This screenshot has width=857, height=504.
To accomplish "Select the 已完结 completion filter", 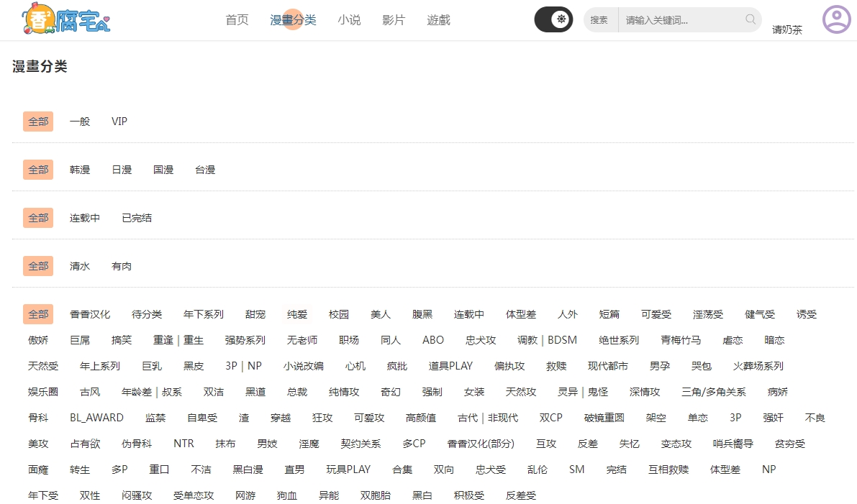I will (x=136, y=217).
